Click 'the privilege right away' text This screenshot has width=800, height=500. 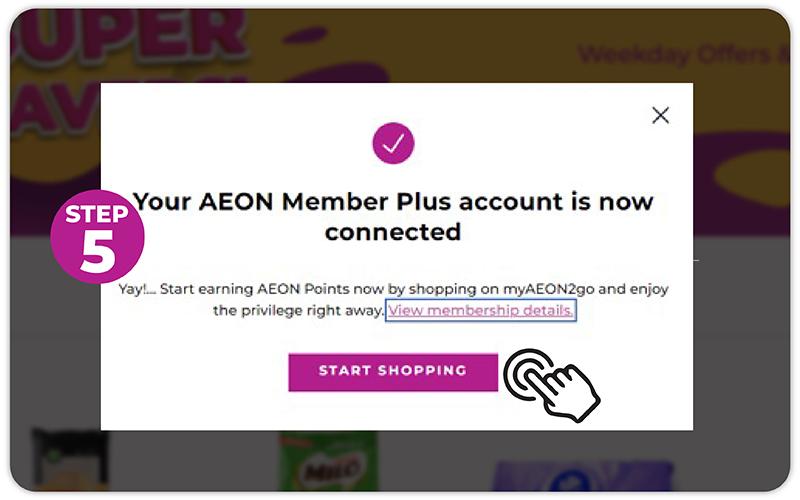click(x=298, y=311)
